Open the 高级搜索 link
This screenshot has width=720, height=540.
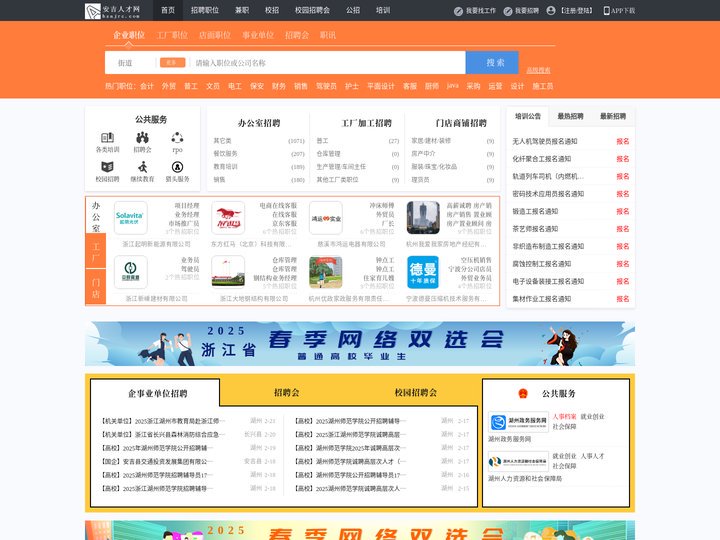[x=538, y=70]
